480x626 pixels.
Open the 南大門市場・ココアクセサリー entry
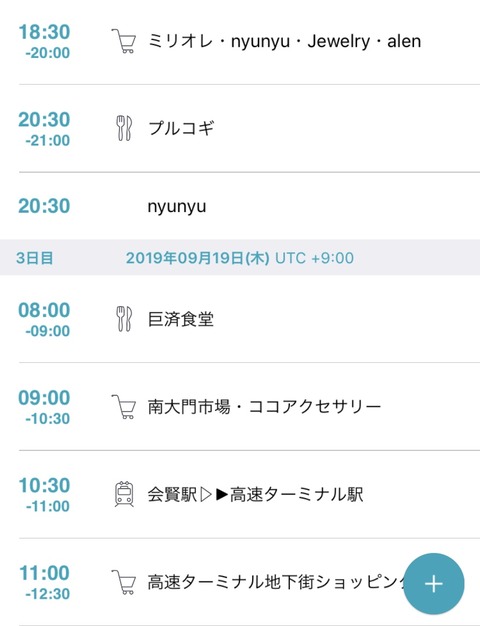click(x=240, y=406)
